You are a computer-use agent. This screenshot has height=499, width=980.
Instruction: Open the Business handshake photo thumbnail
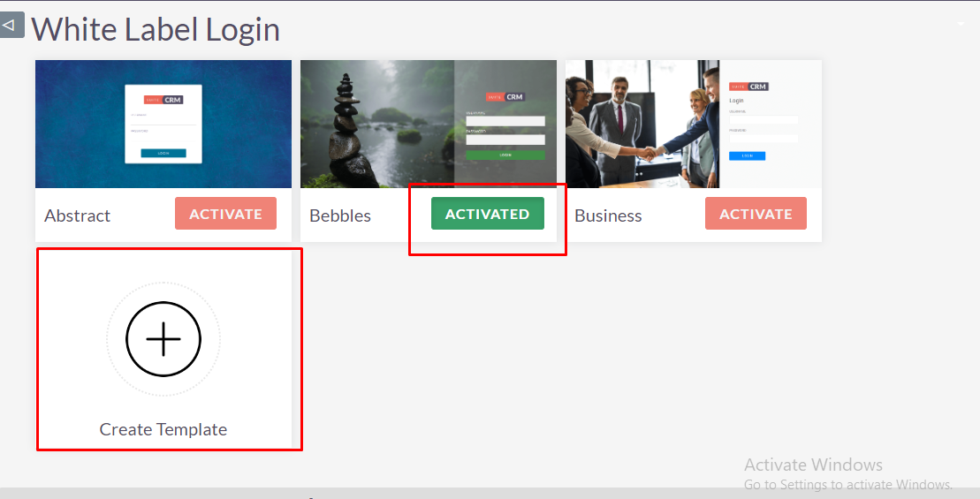pos(642,124)
